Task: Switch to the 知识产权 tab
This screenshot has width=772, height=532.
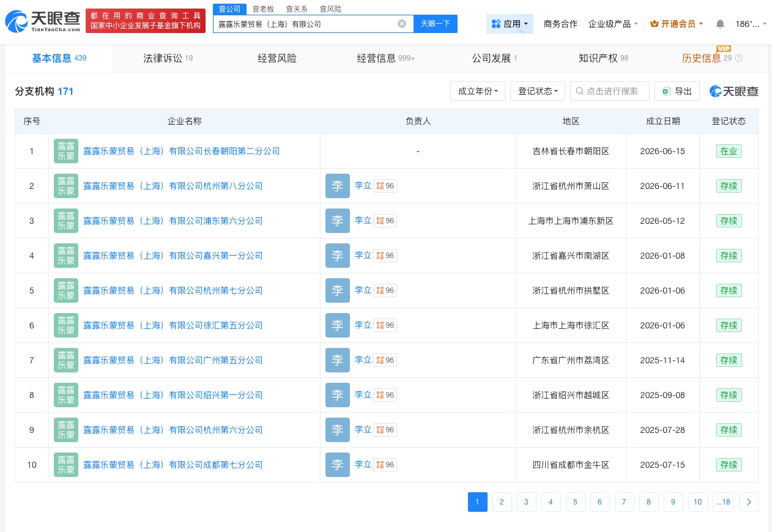Action: click(x=603, y=59)
